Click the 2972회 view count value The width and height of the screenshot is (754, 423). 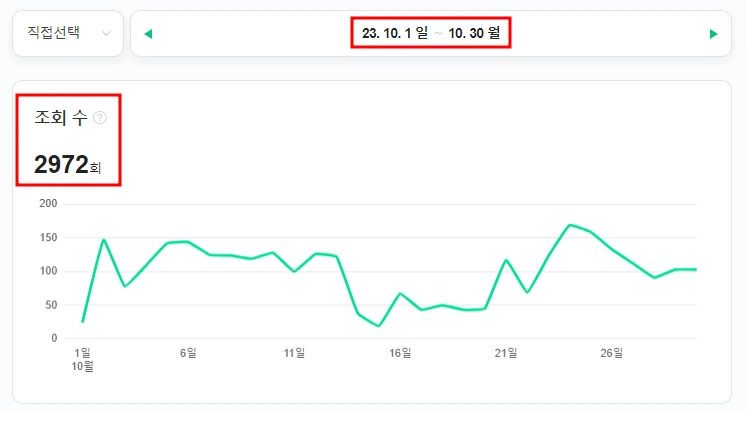[x=67, y=164]
